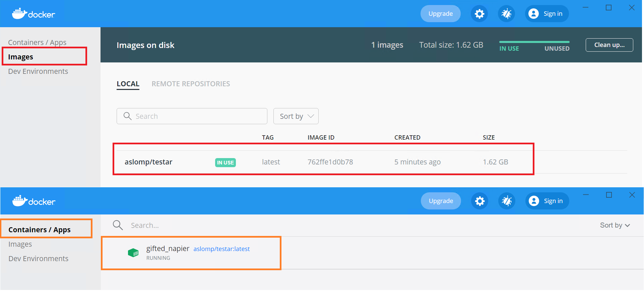
Task: Click magnifier icon in Images search box
Action: (127, 116)
